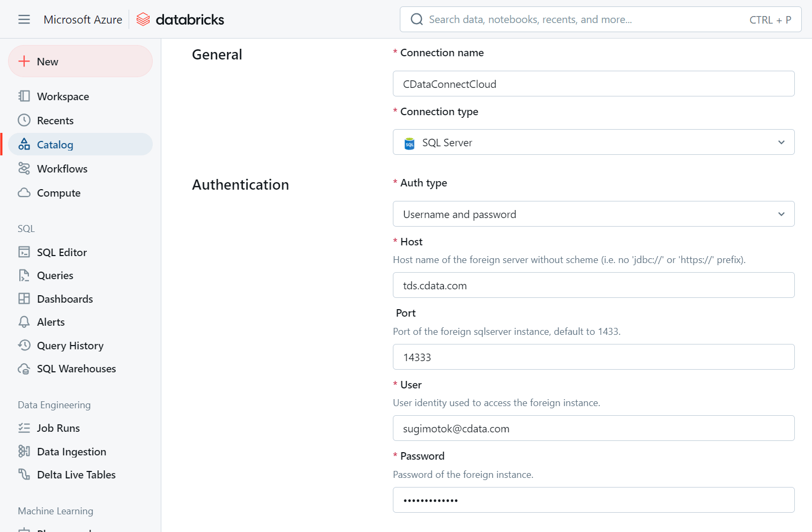Image resolution: width=812 pixels, height=532 pixels.
Task: Open the hamburger navigation menu
Action: [x=24, y=19]
